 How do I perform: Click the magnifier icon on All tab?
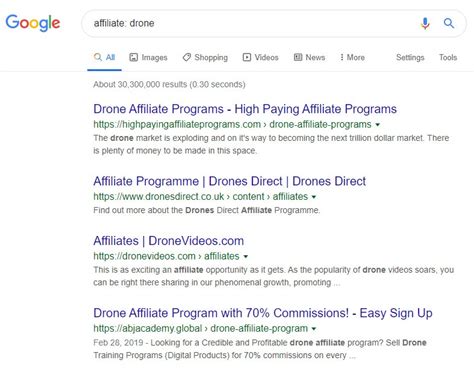pyautogui.click(x=98, y=57)
